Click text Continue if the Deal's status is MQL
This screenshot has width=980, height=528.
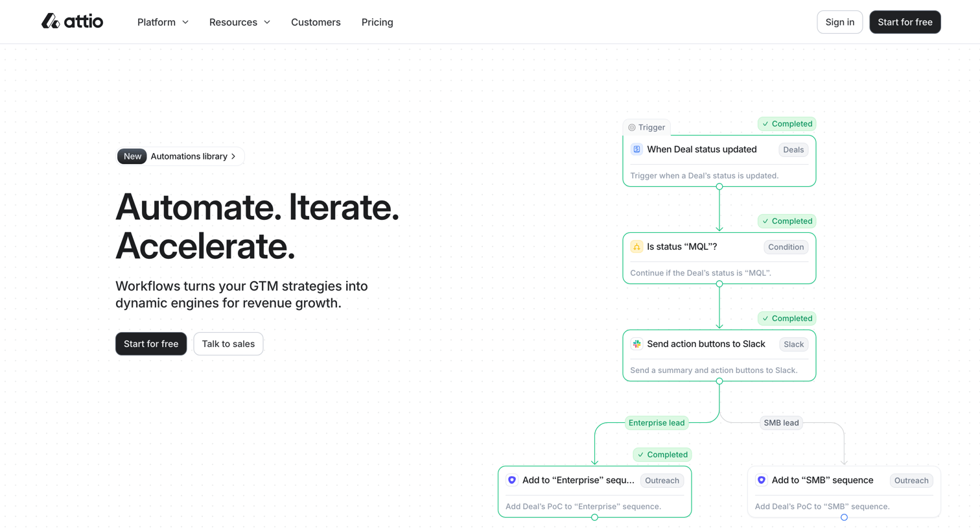(x=701, y=273)
